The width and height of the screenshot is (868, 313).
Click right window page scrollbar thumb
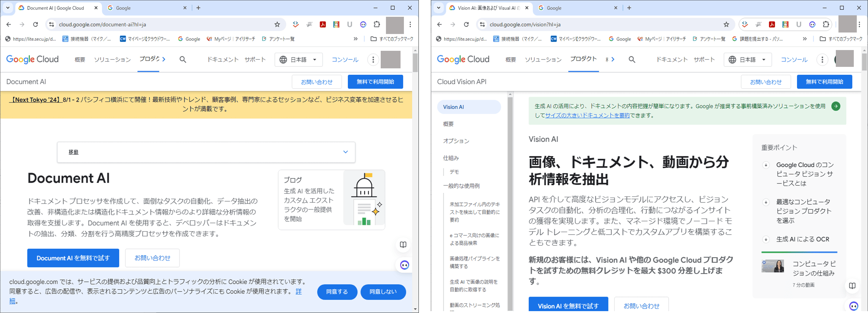click(865, 62)
